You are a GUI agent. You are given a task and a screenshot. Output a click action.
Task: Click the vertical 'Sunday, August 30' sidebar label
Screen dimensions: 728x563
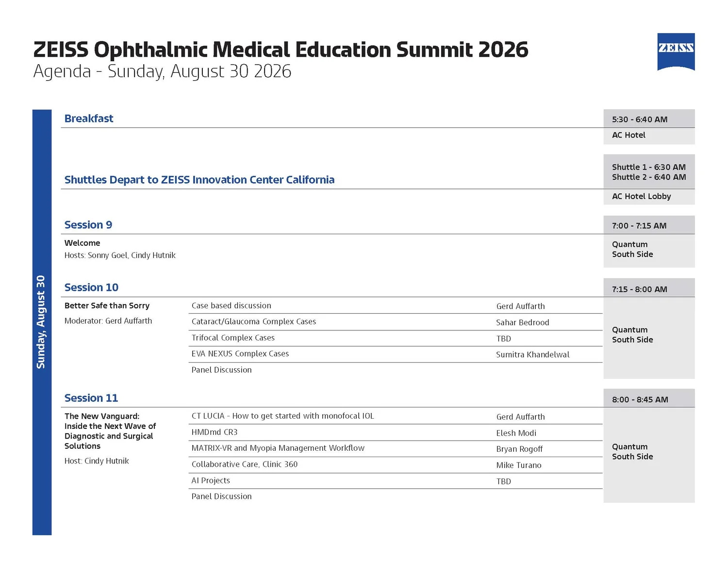pyautogui.click(x=41, y=322)
